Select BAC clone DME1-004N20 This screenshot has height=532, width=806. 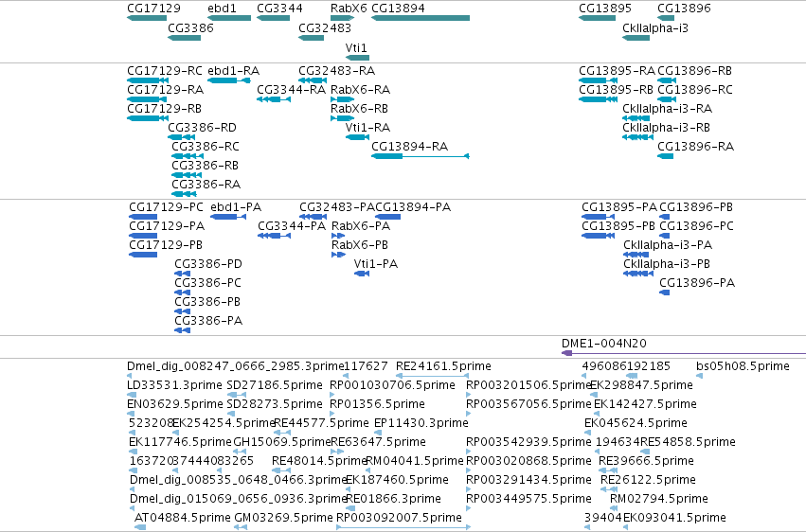point(684,353)
